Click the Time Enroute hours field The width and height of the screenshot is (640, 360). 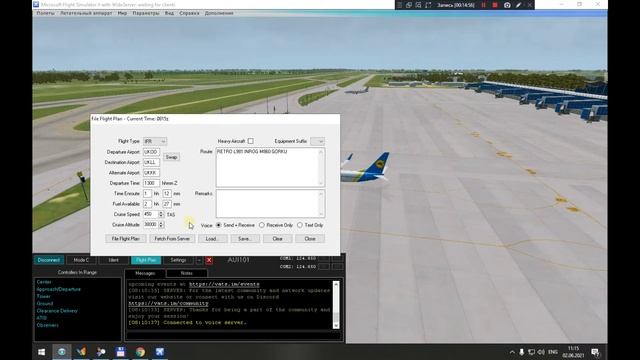click(147, 193)
